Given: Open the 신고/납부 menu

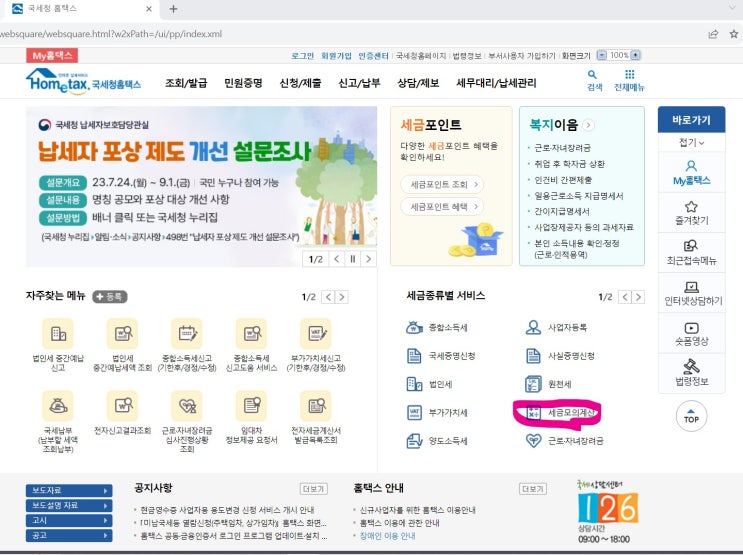Looking at the screenshot, I should tap(359, 83).
